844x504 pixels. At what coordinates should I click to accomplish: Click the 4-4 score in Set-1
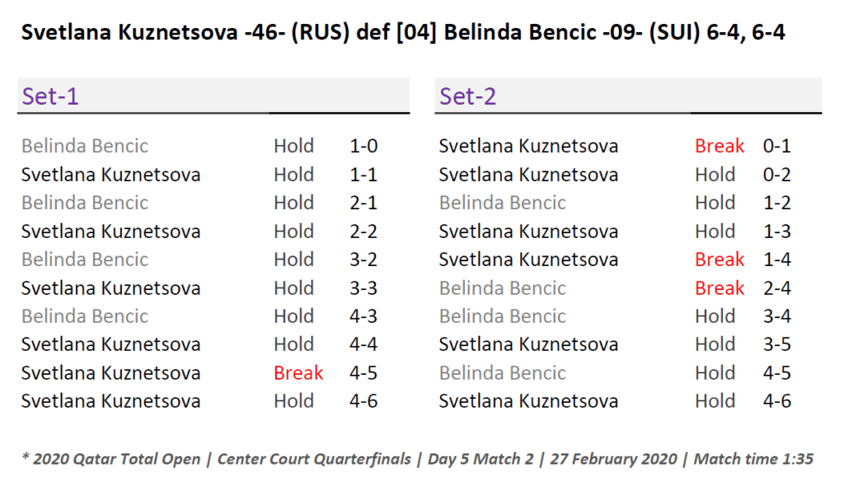363,344
